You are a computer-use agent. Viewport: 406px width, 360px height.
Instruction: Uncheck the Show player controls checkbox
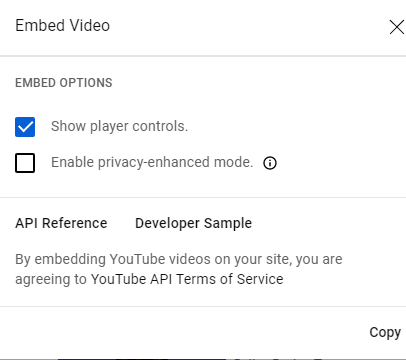(x=25, y=127)
